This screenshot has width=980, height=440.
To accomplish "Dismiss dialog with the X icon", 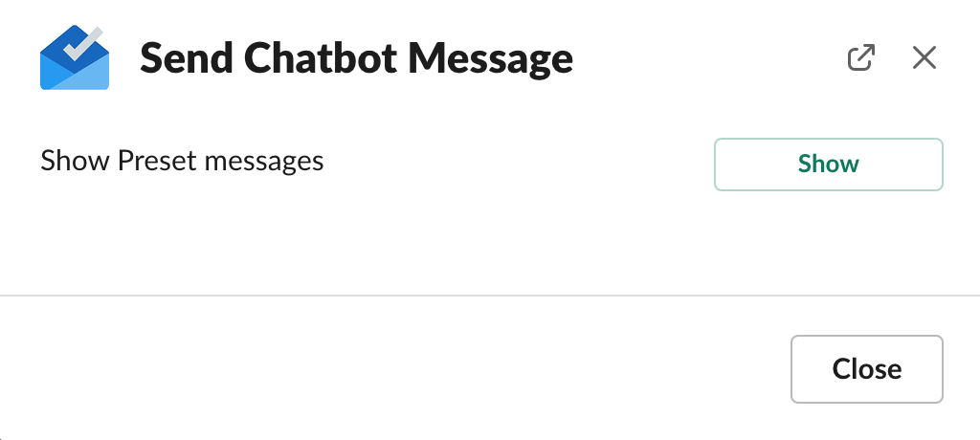I will click(x=924, y=57).
